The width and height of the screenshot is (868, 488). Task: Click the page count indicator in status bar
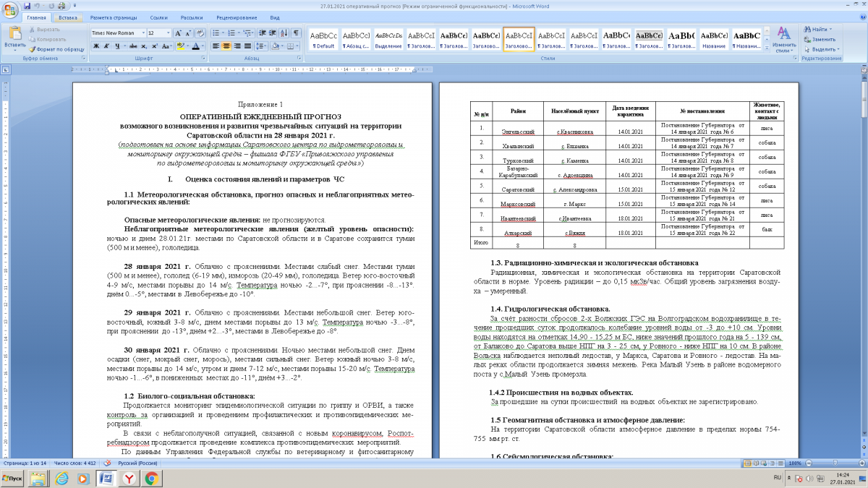pyautogui.click(x=25, y=463)
